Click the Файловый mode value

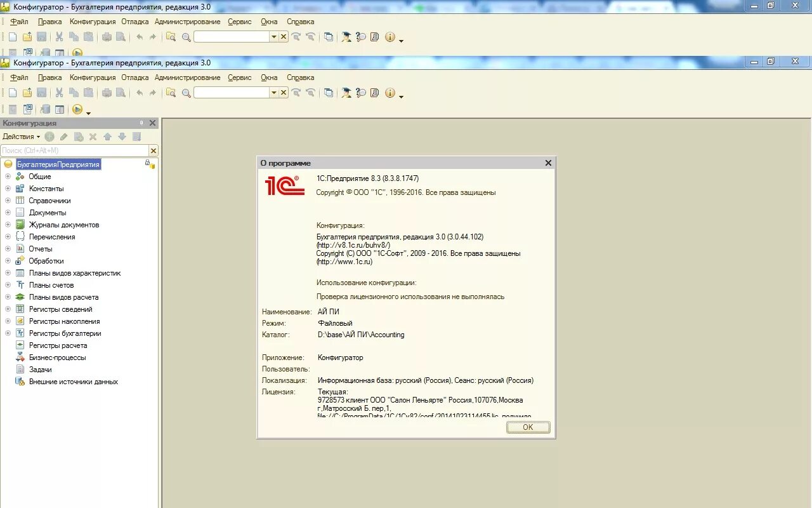[335, 323]
